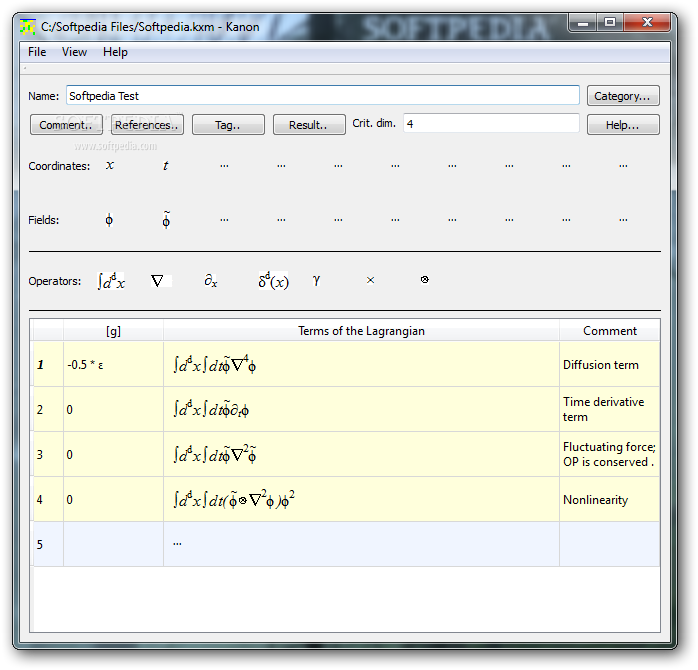The image size is (698, 670).
Task: Click the third field placeholder slot
Action: click(x=224, y=219)
